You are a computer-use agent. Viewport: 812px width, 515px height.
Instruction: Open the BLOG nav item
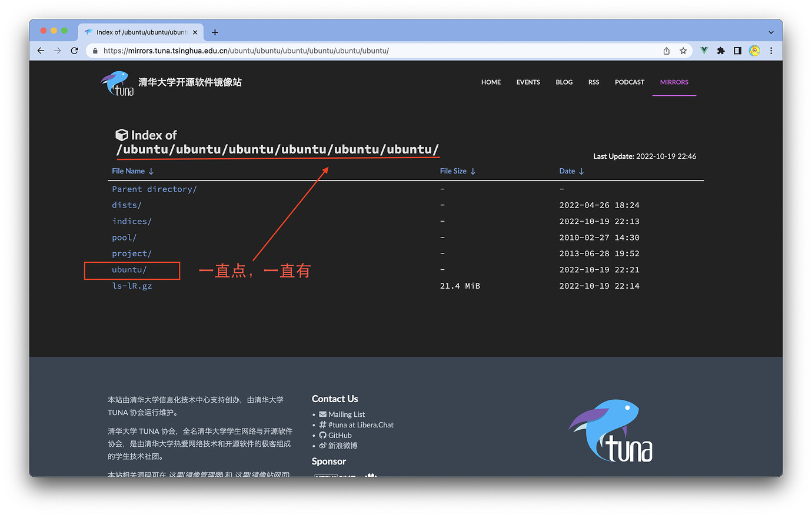pos(564,82)
